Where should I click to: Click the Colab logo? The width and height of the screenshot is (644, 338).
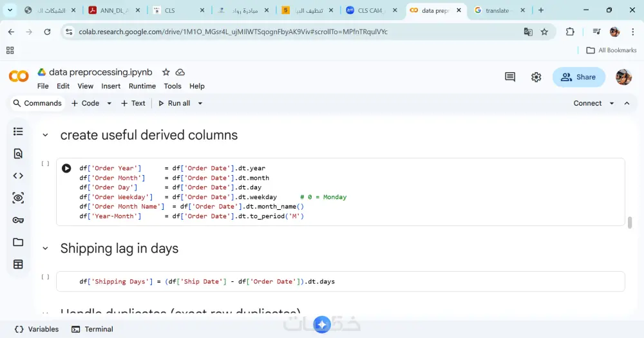[x=19, y=77]
